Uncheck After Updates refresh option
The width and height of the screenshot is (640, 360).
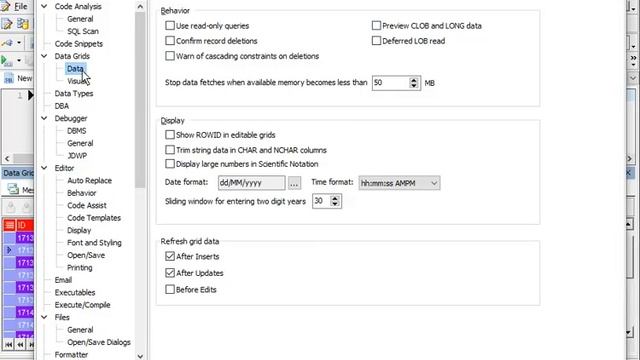(x=170, y=273)
